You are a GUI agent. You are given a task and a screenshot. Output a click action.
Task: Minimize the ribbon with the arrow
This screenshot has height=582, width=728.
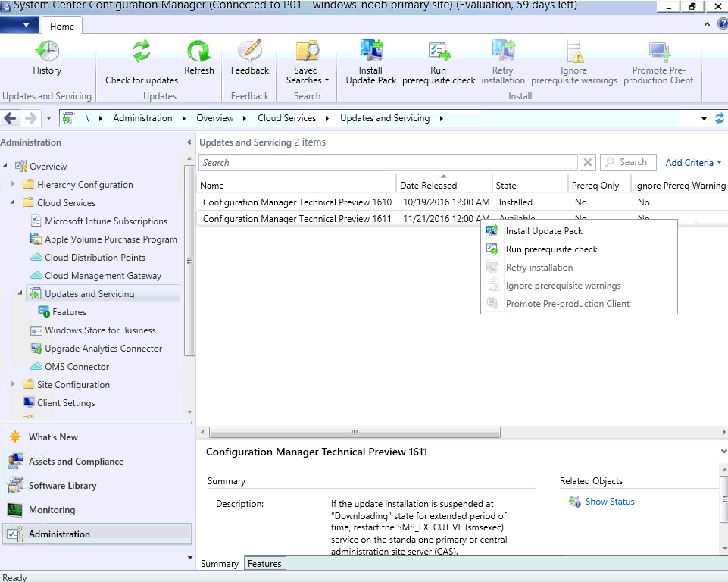pyautogui.click(x=707, y=24)
